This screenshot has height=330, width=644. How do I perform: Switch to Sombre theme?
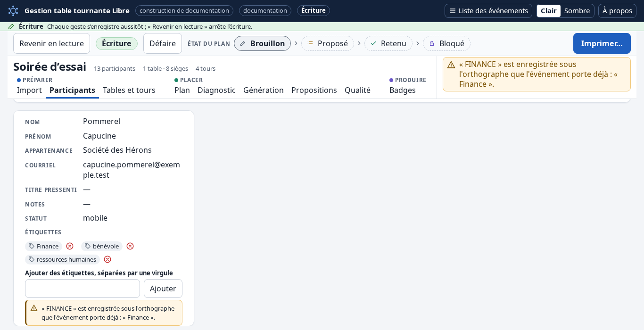click(577, 11)
